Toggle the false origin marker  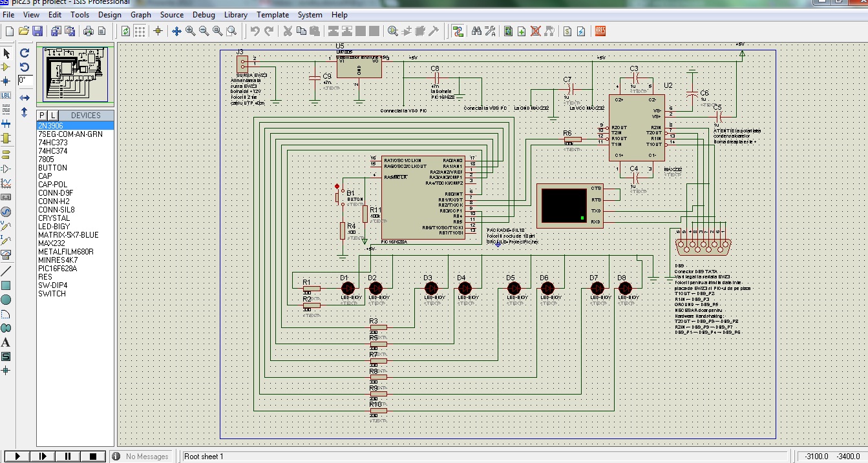(158, 31)
